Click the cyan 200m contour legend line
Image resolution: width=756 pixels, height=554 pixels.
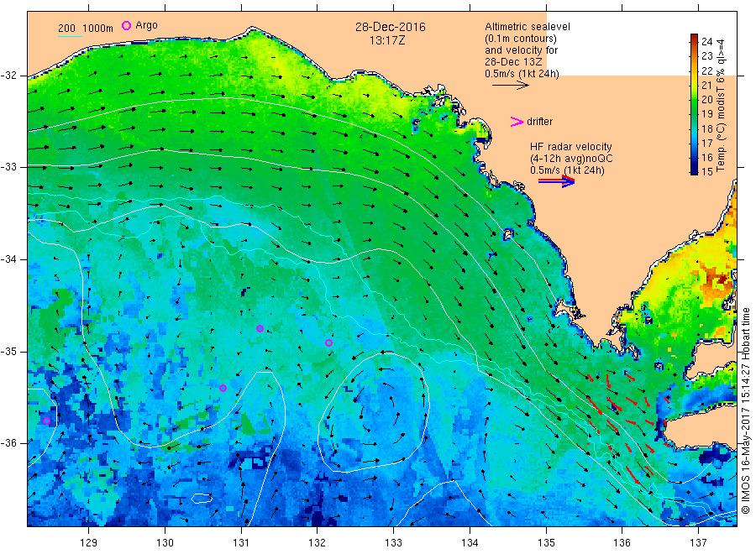click(70, 35)
